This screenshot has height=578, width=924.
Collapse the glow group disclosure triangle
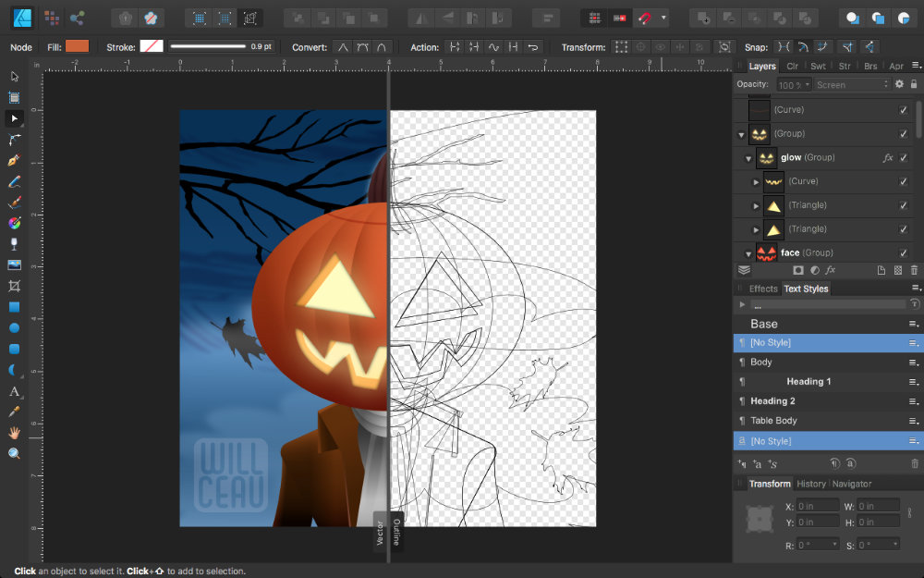[x=748, y=158]
